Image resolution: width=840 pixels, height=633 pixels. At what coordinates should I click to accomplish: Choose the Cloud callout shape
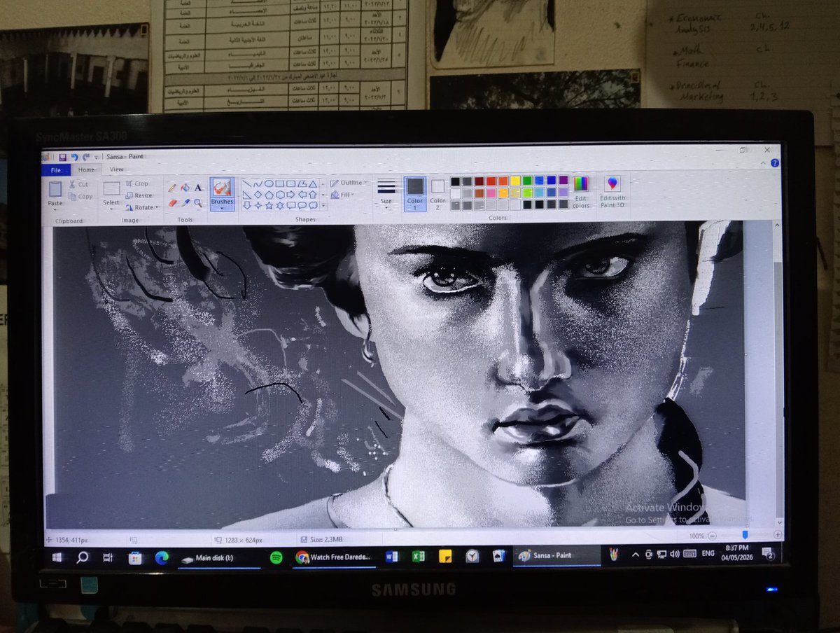pos(312,205)
